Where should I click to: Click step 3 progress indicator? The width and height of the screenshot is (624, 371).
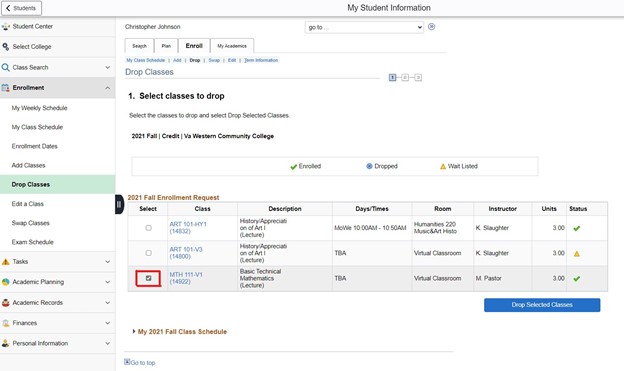click(x=418, y=77)
